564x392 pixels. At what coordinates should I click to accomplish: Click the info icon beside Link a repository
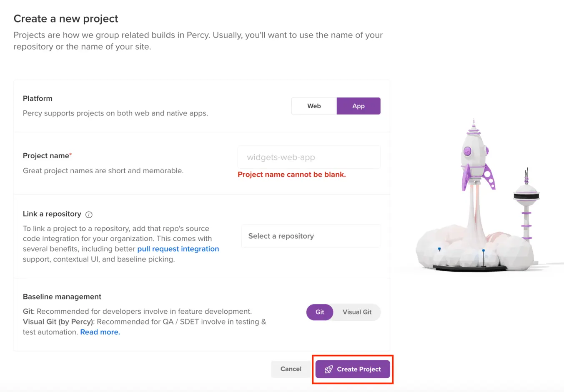coord(89,215)
